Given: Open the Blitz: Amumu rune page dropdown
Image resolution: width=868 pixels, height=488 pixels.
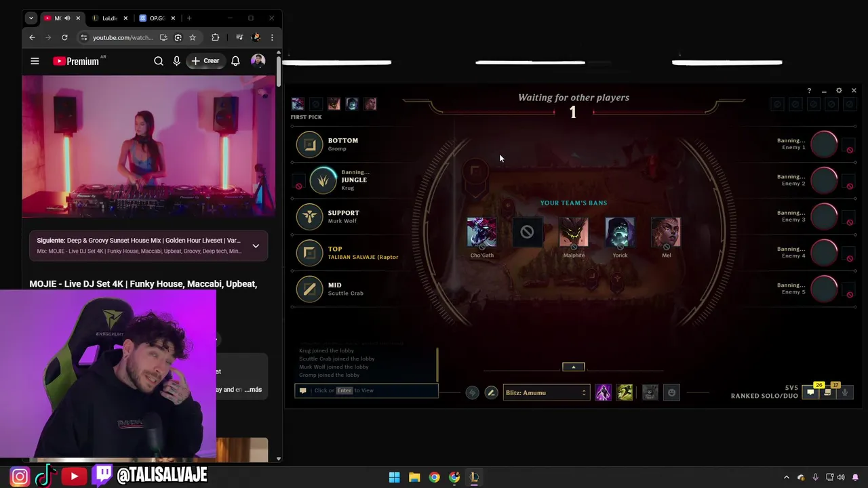Looking at the screenshot, I should [546, 392].
